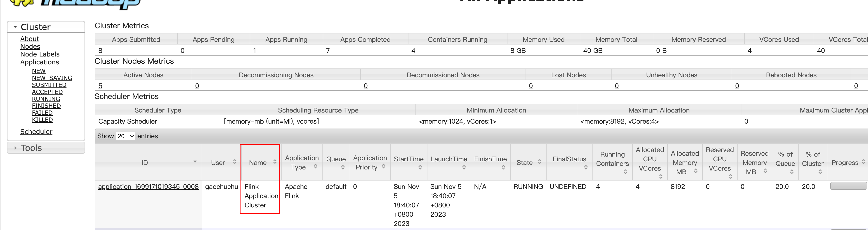The width and height of the screenshot is (868, 230).
Task: Sort by Application Type arrow icon
Action: coord(315,166)
